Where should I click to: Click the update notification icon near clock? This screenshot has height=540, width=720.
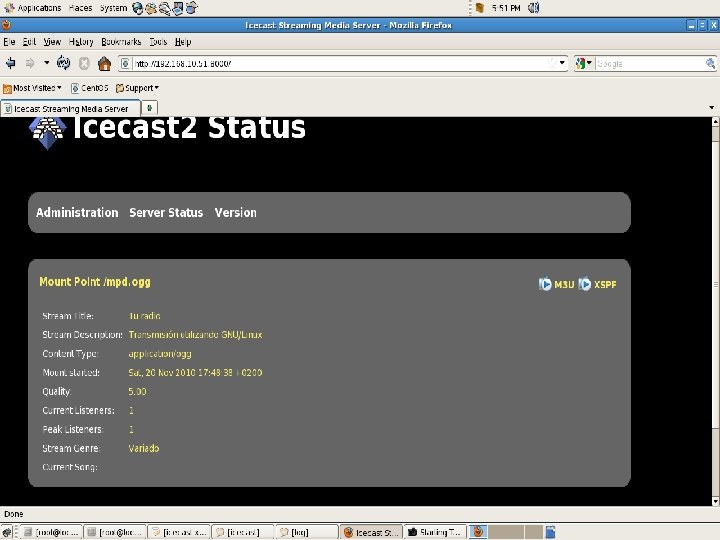(x=480, y=8)
